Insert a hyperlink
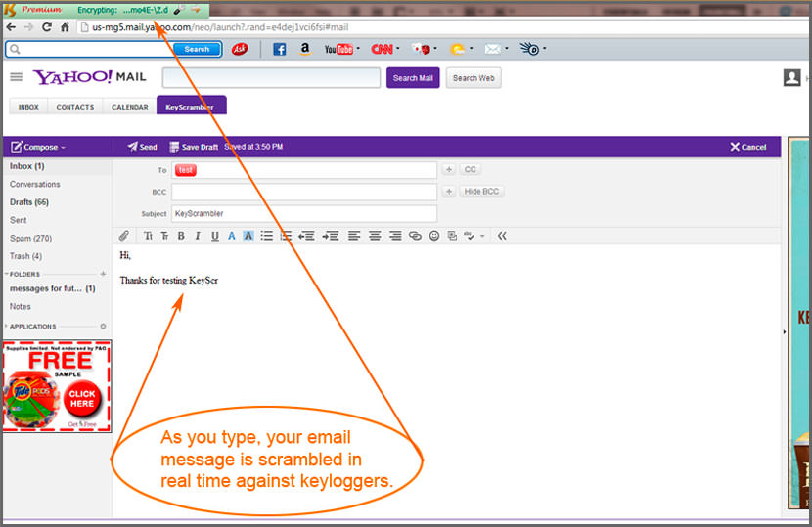The image size is (812, 527). [x=415, y=236]
